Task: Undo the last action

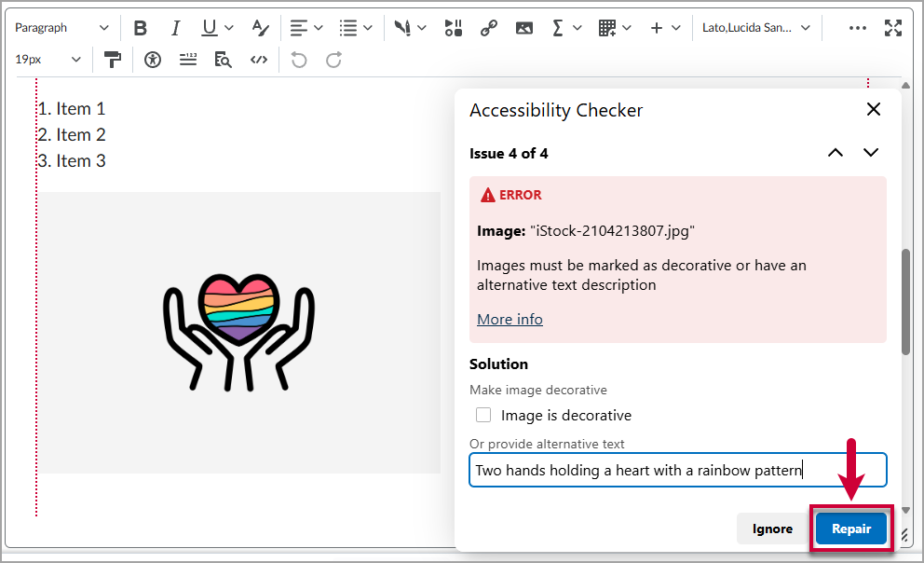Action: [299, 60]
